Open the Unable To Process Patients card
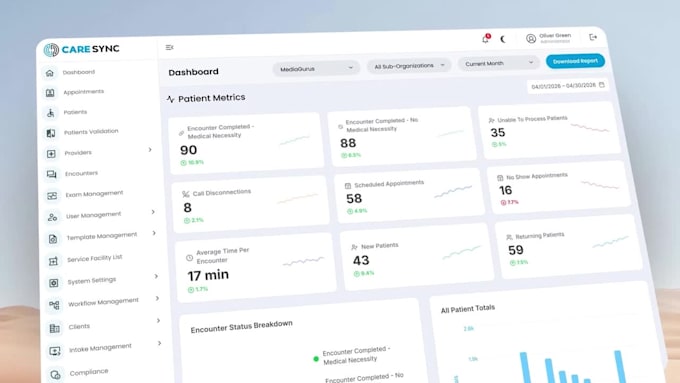The height and width of the screenshot is (383, 680). (x=549, y=131)
